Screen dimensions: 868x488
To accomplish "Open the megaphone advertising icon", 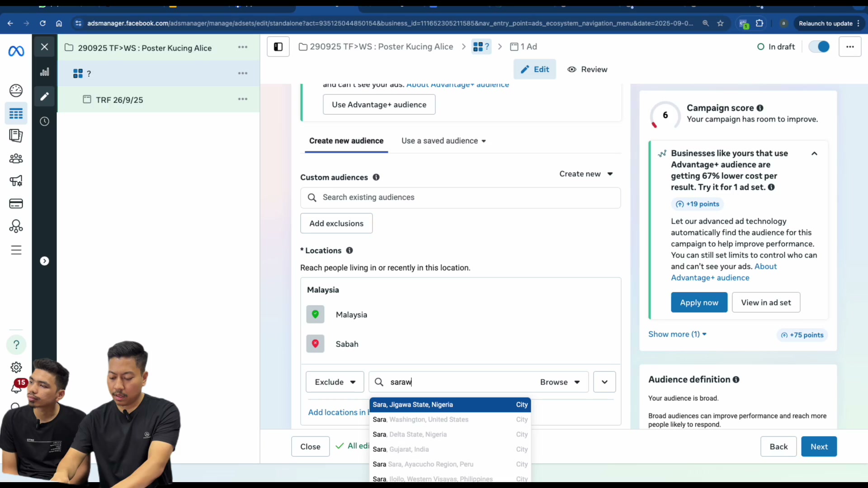I will 16,181.
